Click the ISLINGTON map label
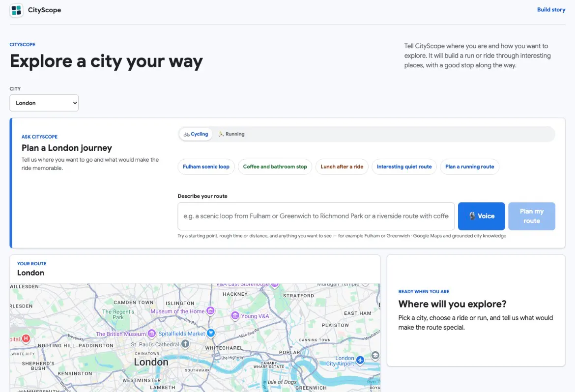The height and width of the screenshot is (392, 575). (x=180, y=303)
